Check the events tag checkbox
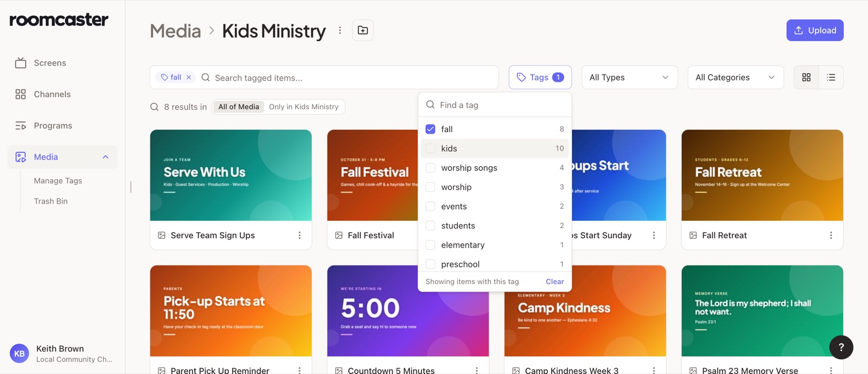 pos(430,206)
